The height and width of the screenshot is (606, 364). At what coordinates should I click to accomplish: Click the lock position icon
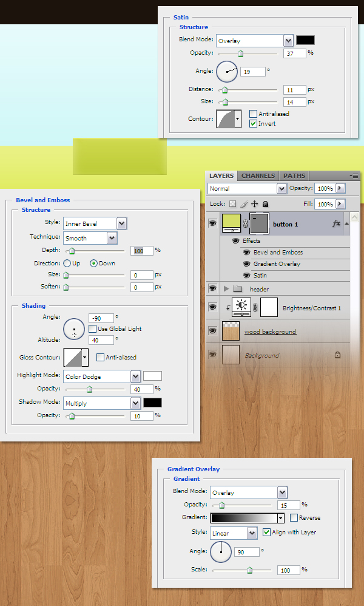(254, 203)
